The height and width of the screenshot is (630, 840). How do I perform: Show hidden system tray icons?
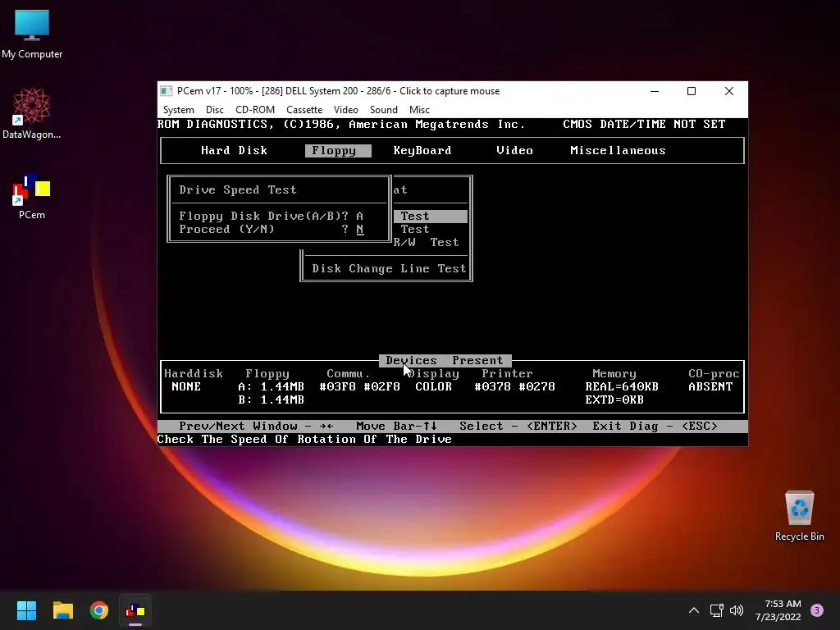[x=694, y=610]
